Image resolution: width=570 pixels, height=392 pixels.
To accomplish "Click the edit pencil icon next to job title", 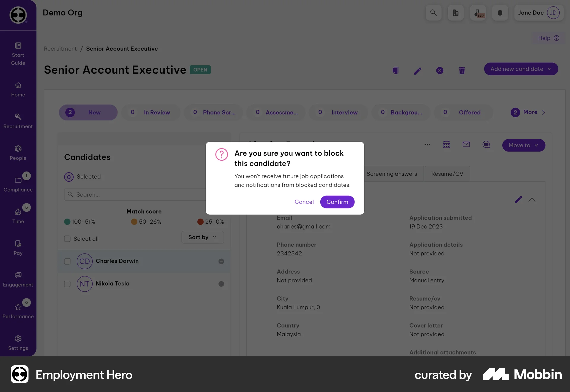I will (417, 71).
